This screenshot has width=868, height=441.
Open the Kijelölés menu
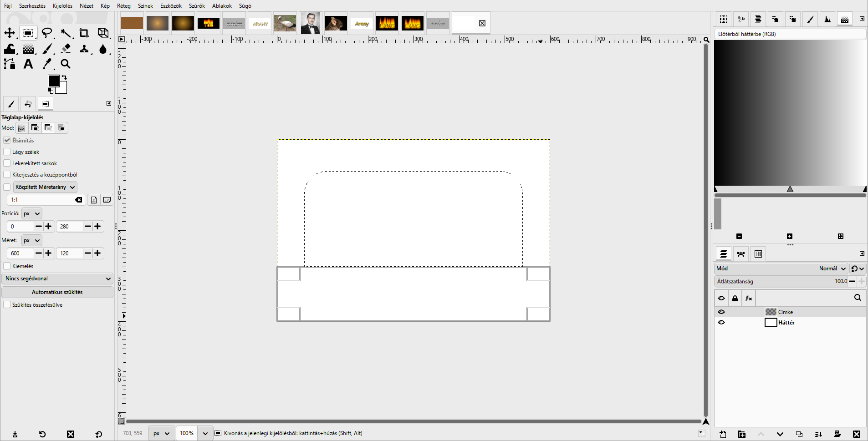(x=62, y=6)
